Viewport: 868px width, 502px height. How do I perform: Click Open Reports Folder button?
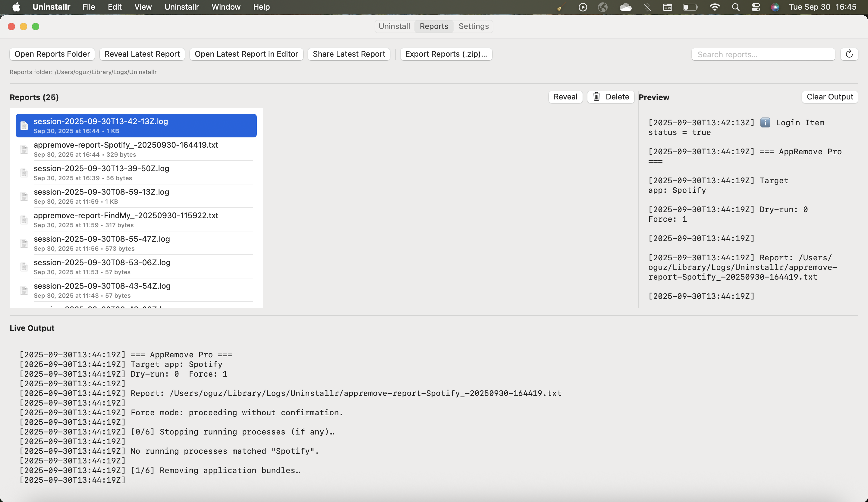52,54
